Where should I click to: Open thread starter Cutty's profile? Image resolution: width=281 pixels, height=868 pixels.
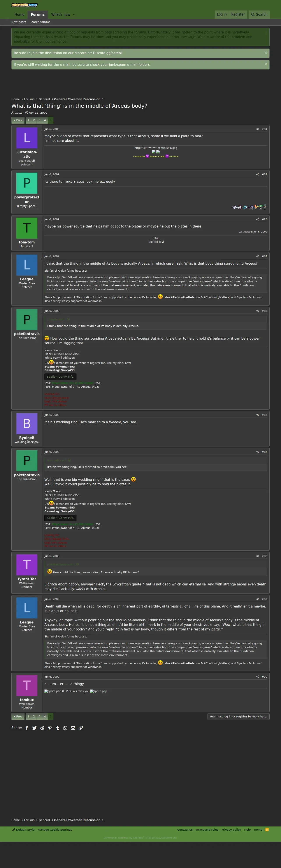19,113
